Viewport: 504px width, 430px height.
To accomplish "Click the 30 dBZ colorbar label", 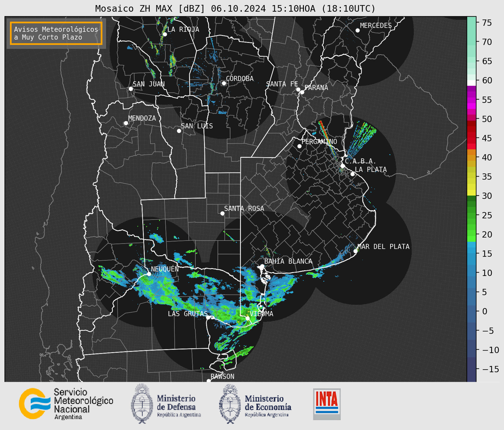I will tap(487, 196).
